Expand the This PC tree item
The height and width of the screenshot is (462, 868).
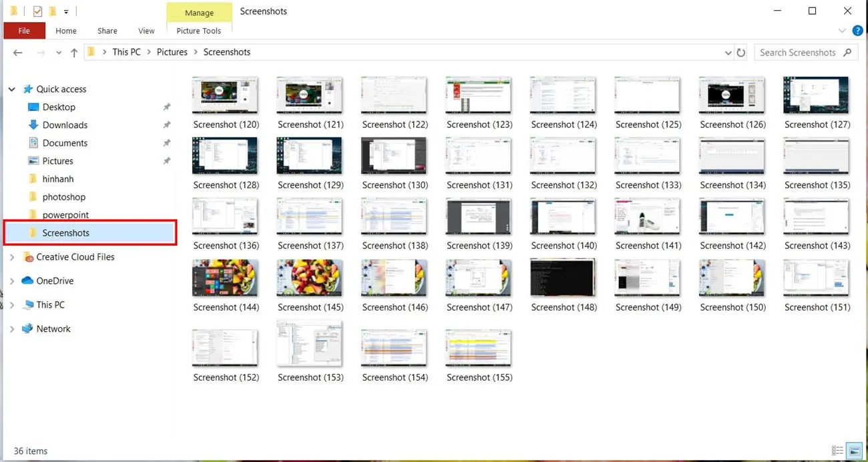[x=12, y=304]
